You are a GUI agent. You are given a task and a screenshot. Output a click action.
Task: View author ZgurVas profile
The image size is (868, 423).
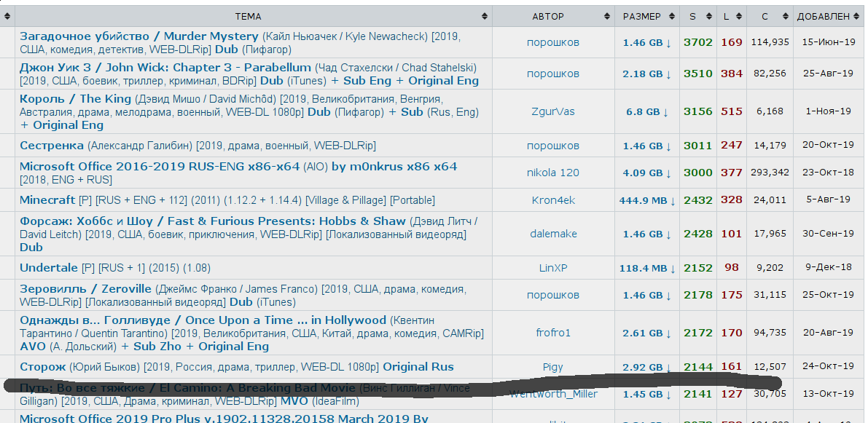click(553, 112)
